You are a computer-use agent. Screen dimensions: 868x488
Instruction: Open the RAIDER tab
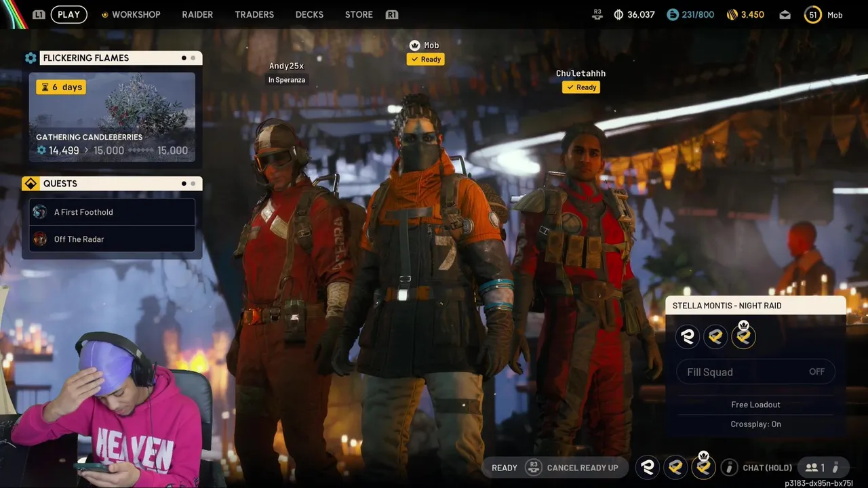click(197, 14)
